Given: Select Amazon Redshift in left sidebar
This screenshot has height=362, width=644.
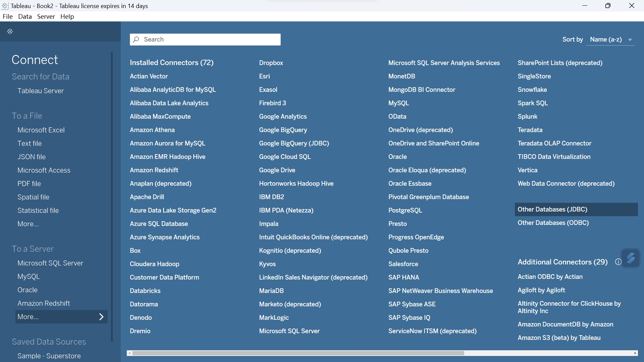Looking at the screenshot, I should [44, 303].
